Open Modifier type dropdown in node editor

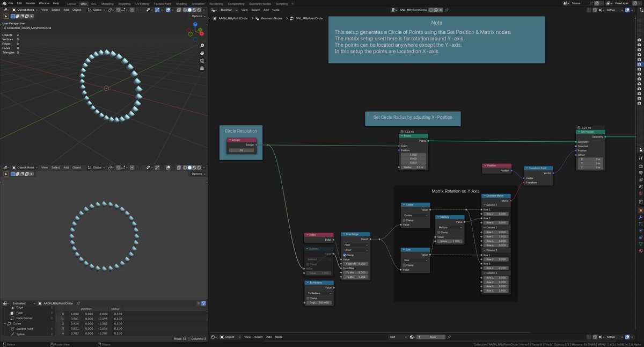pyautogui.click(x=229, y=10)
